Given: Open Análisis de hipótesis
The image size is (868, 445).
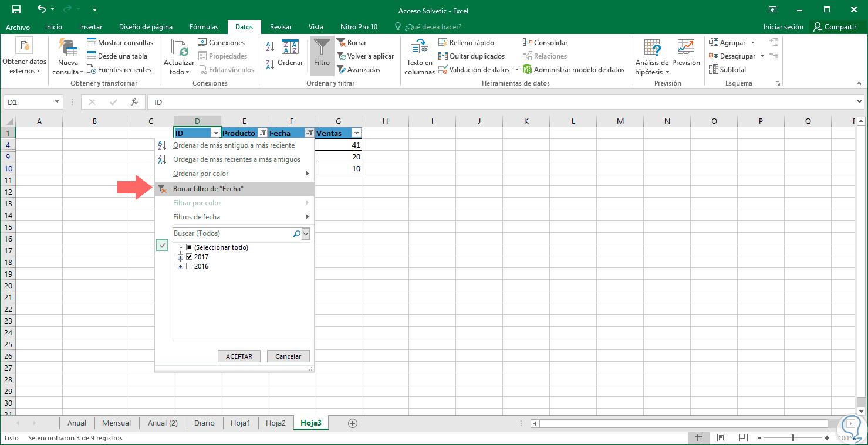Looking at the screenshot, I should tap(651, 56).
